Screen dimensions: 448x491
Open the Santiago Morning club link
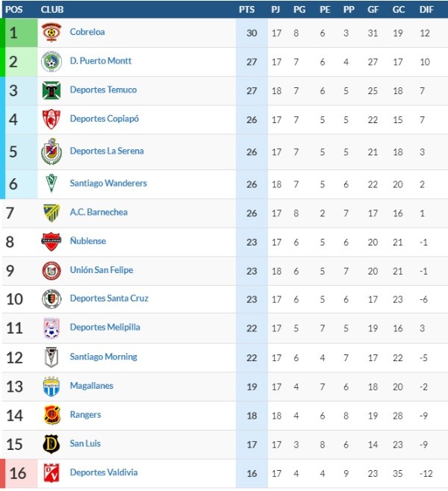(x=103, y=357)
